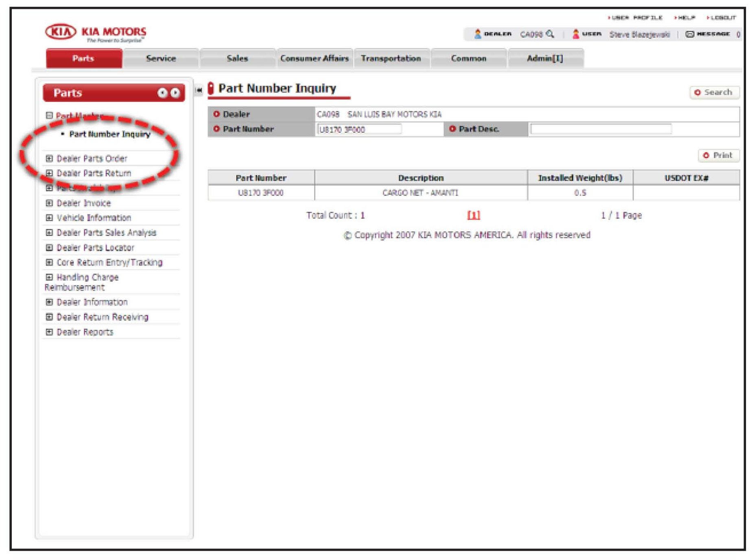Click the message envelope icon
The image size is (753, 560).
[x=689, y=34]
